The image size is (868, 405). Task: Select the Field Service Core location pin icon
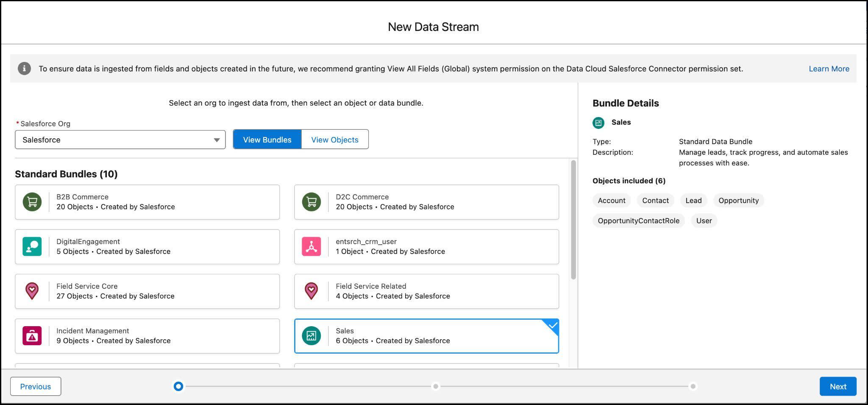click(x=32, y=291)
